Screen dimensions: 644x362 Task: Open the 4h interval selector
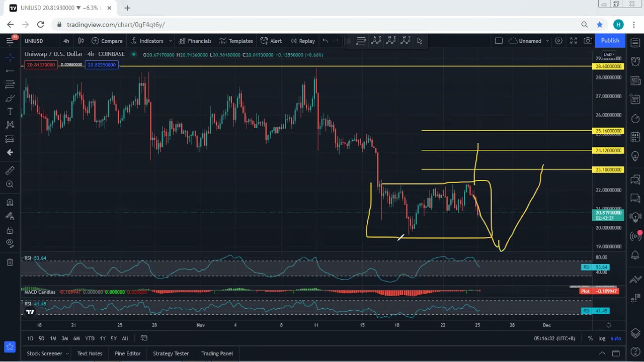(66, 41)
